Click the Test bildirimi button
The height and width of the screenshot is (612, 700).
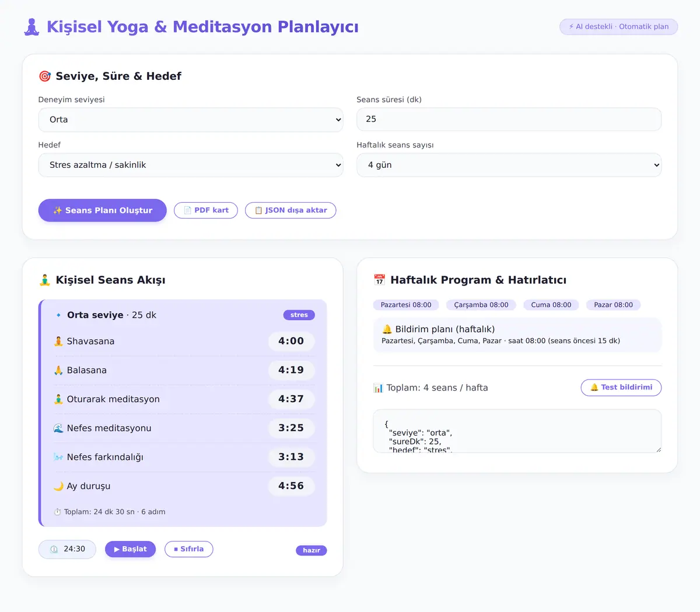(x=621, y=388)
